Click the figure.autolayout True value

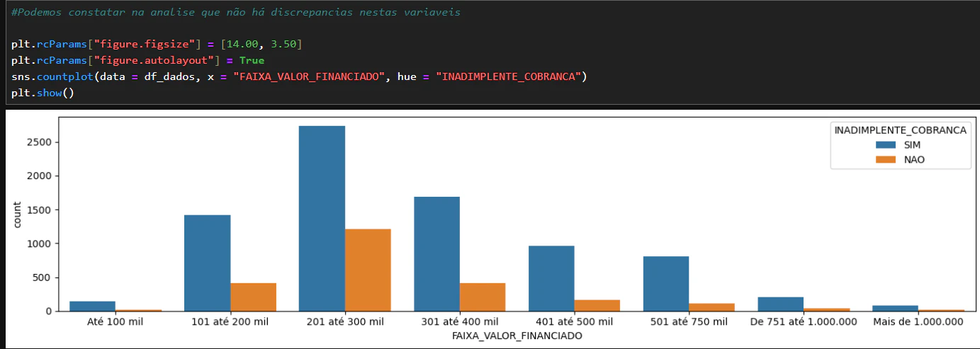[252, 60]
